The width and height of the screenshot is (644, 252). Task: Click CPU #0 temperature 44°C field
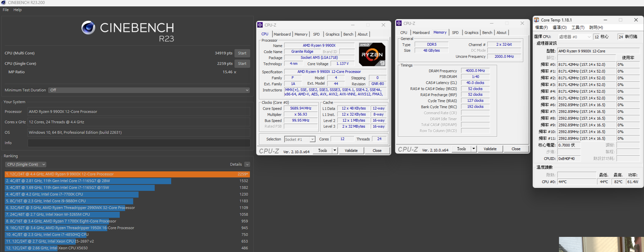point(577,182)
